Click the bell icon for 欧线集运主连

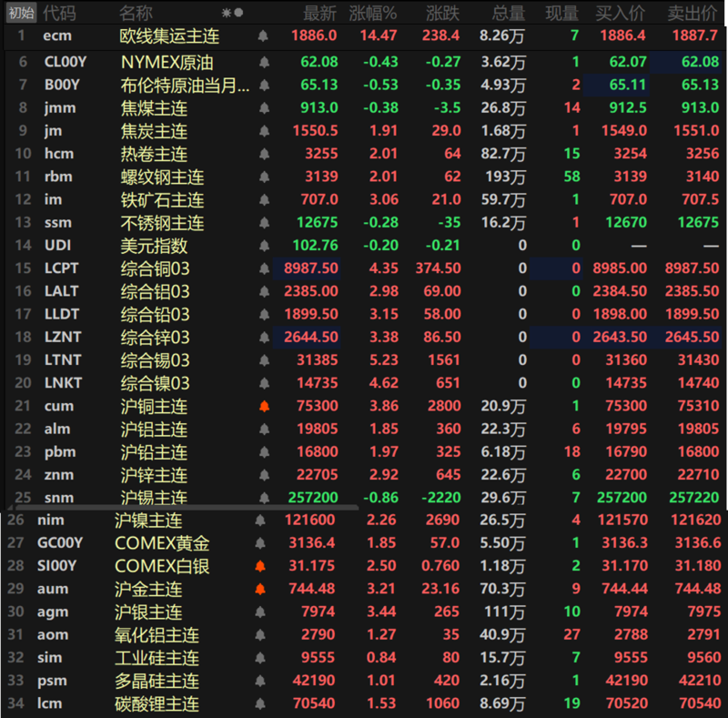point(263,36)
